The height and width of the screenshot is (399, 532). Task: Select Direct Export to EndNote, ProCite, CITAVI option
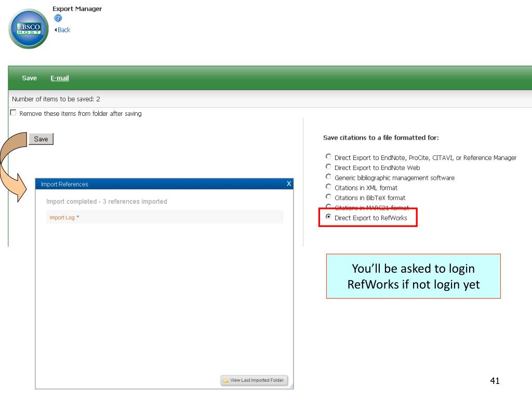coord(328,156)
